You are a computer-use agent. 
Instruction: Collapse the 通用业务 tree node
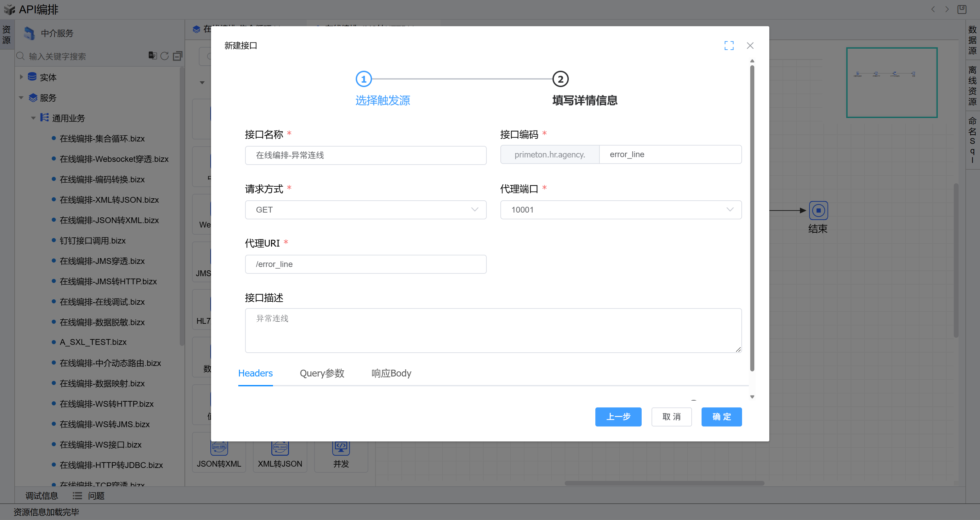[33, 118]
